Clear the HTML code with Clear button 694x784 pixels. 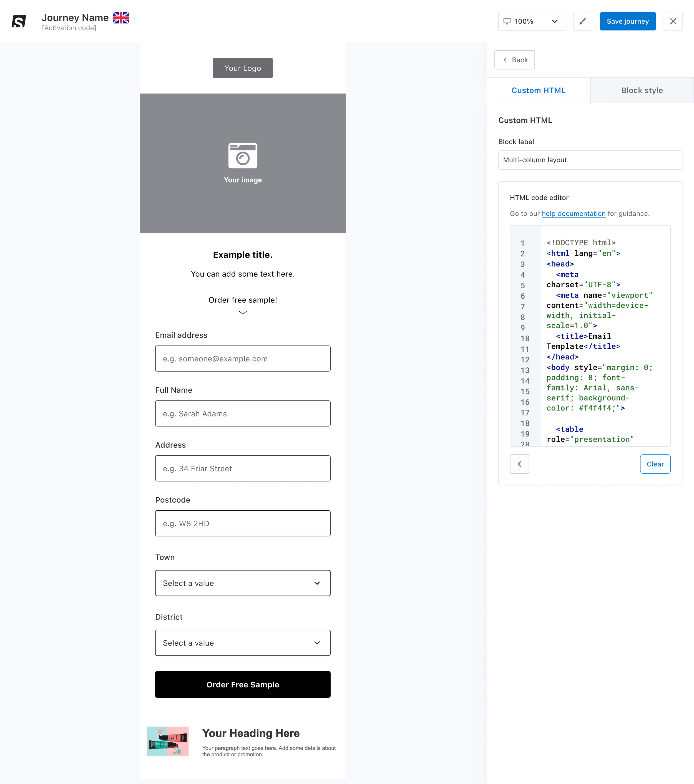click(x=655, y=464)
